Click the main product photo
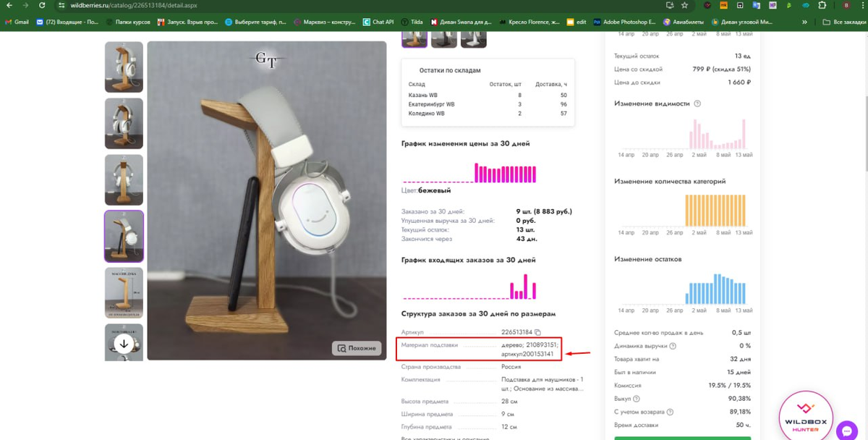Image resolution: width=868 pixels, height=440 pixels. click(266, 200)
